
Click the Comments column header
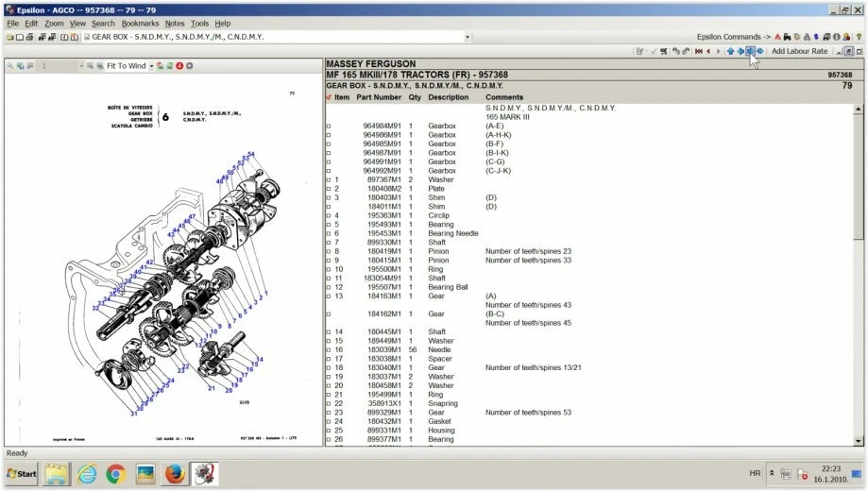(x=503, y=97)
